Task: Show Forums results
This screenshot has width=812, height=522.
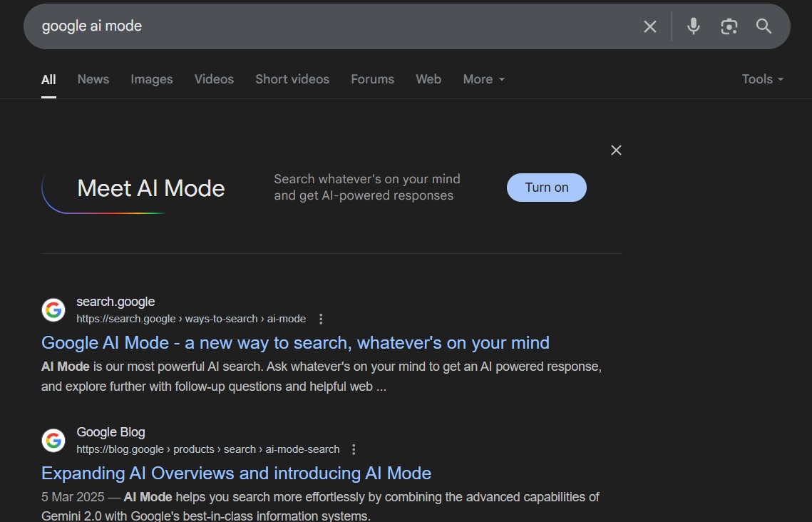Action: tap(372, 79)
